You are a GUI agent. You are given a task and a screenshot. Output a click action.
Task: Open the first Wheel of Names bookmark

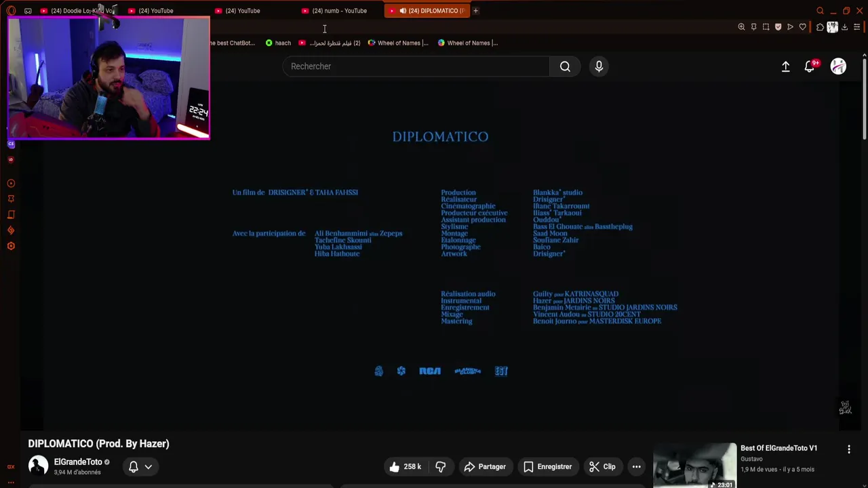coord(398,43)
